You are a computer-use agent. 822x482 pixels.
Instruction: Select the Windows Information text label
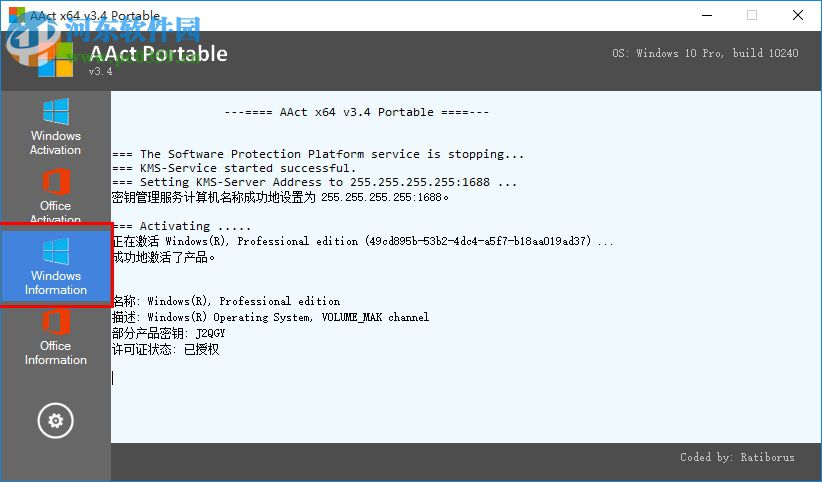[55, 283]
